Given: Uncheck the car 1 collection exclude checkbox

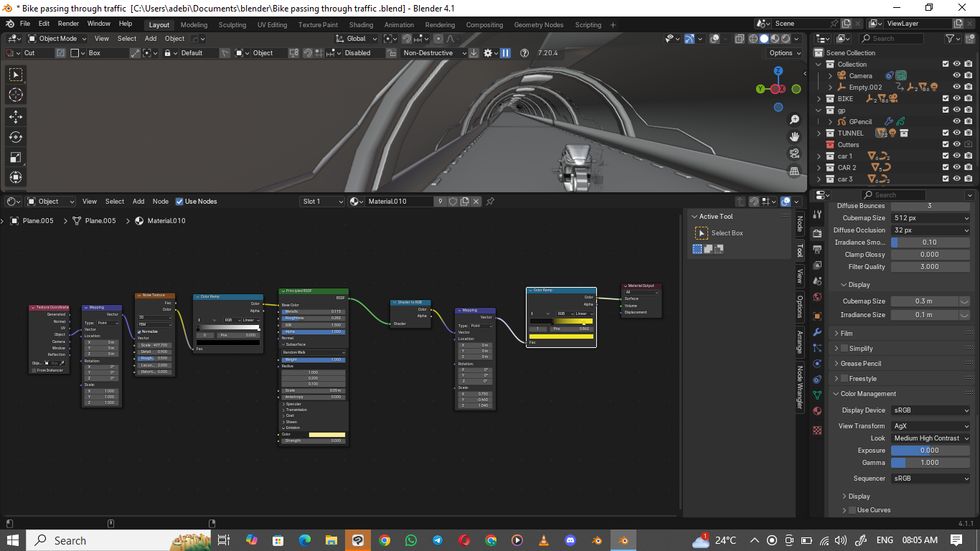Looking at the screenshot, I should click(x=946, y=156).
